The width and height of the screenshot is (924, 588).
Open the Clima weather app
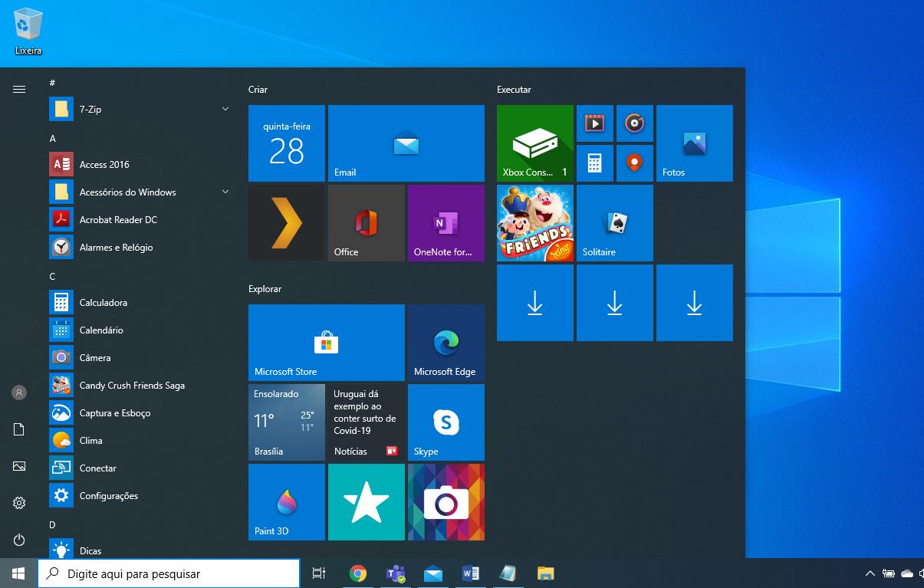coord(141,441)
